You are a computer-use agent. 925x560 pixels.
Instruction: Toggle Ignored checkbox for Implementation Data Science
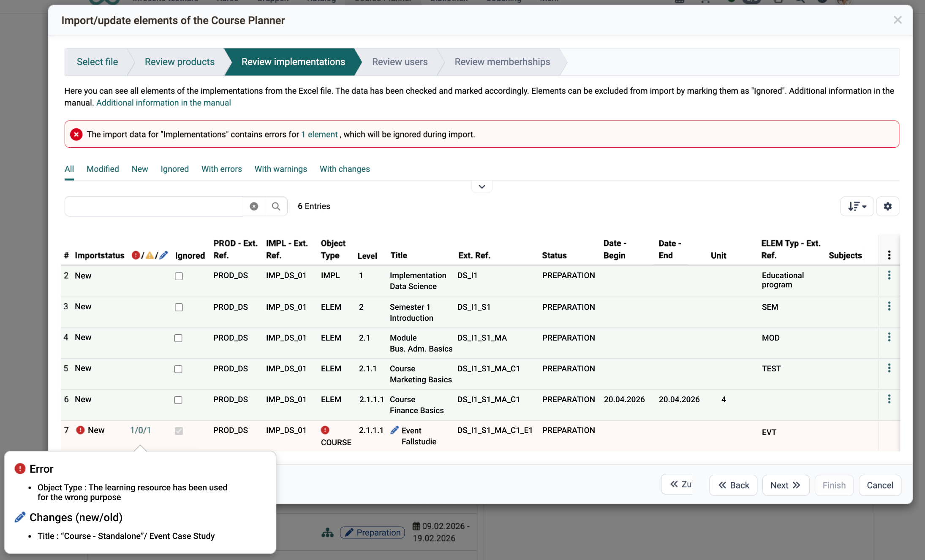click(179, 276)
